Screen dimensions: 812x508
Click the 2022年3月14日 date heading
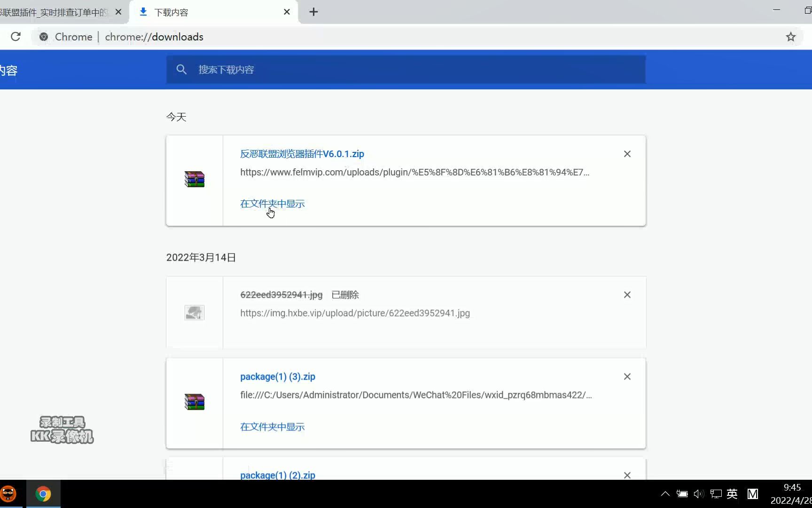pyautogui.click(x=201, y=258)
